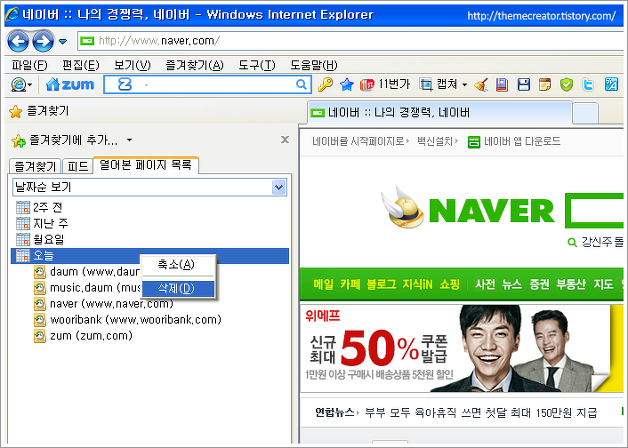Go back with the Back arrow button

(x=18, y=41)
